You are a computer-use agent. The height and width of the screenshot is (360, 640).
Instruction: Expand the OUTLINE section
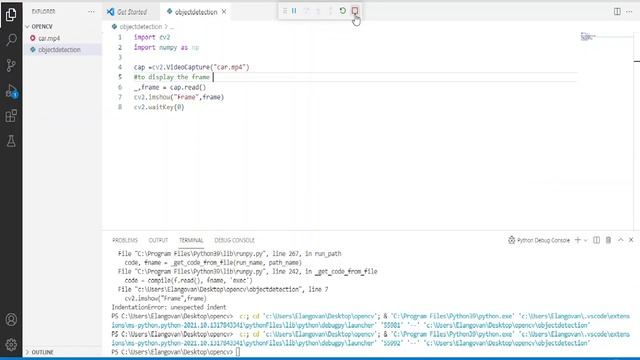pyautogui.click(x=42, y=352)
